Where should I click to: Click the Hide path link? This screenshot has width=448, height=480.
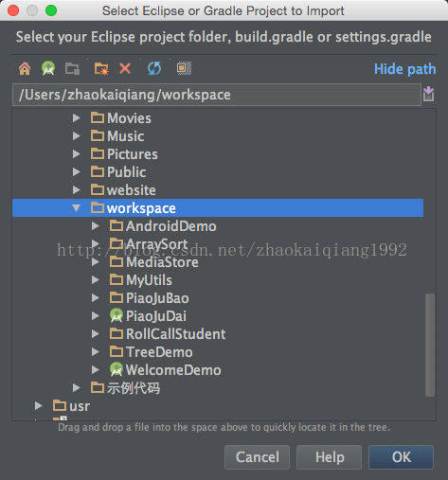pos(404,69)
